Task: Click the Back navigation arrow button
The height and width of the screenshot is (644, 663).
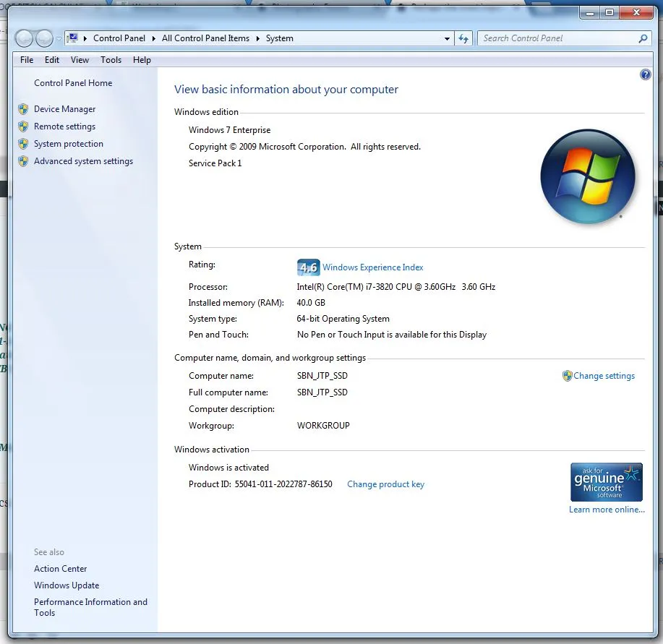Action: [25, 39]
